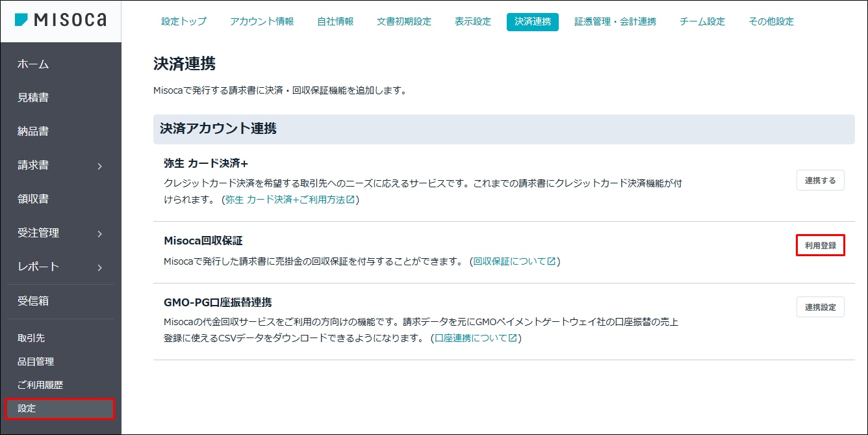Viewport: 868px width, 435px height.
Task: Open the ホーム sidebar item
Action: (x=33, y=64)
